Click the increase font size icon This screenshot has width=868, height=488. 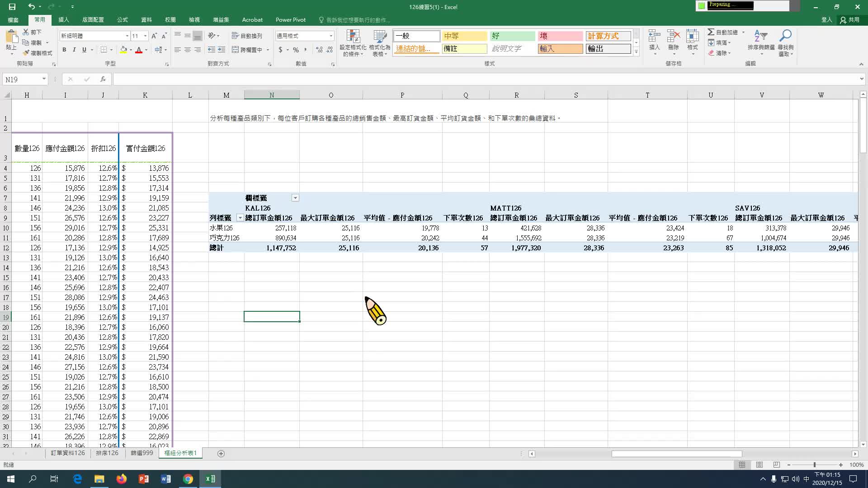point(154,36)
